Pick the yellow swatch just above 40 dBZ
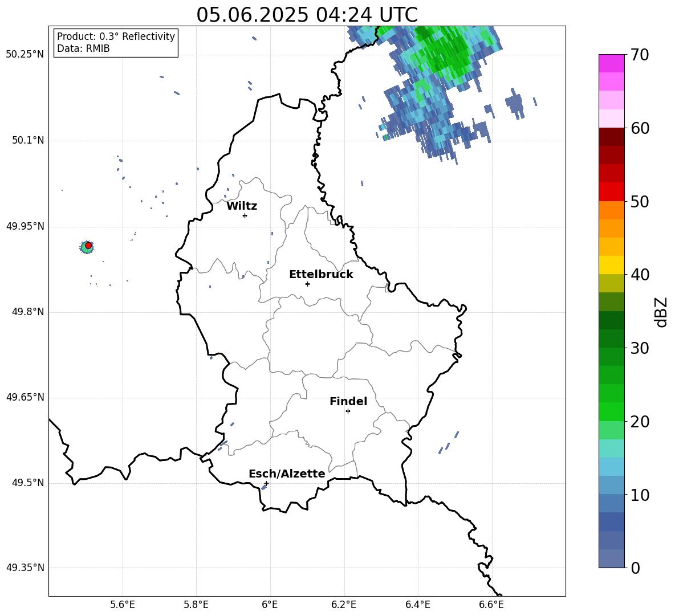675x616 pixels. (611, 265)
